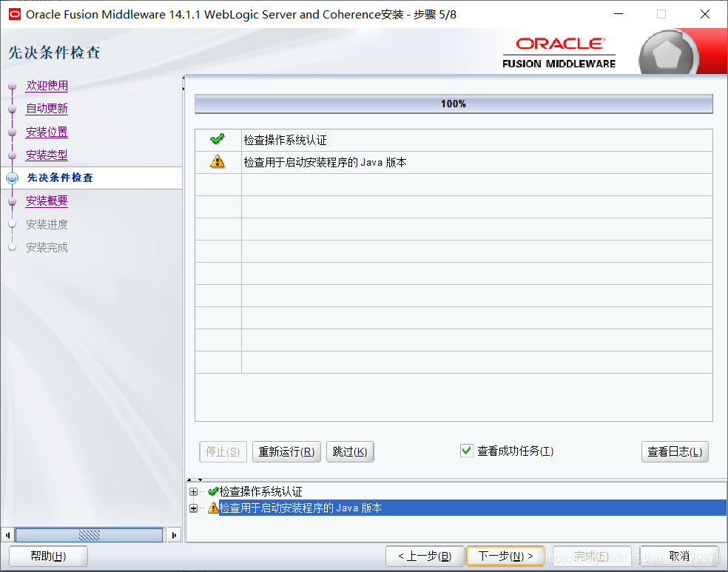Click the Oracle logo icon in the title bar
Screen dimensions: 728x572
click(15, 14)
